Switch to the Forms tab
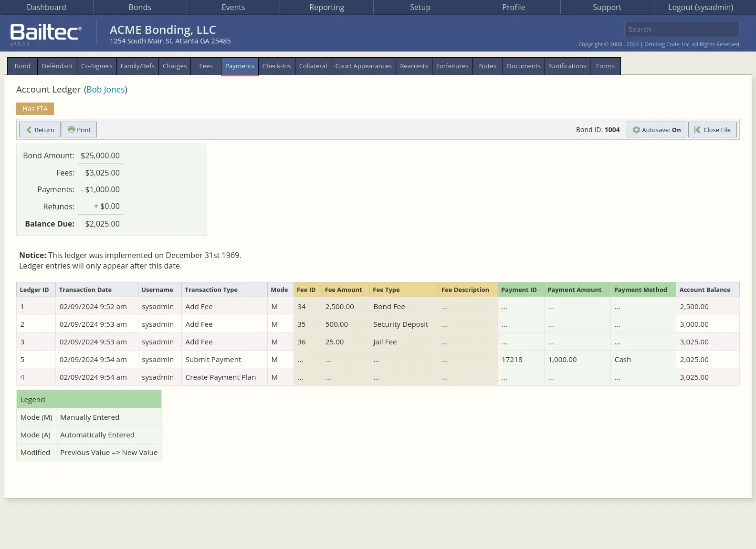Viewport: 756px width, 549px height. (x=605, y=66)
